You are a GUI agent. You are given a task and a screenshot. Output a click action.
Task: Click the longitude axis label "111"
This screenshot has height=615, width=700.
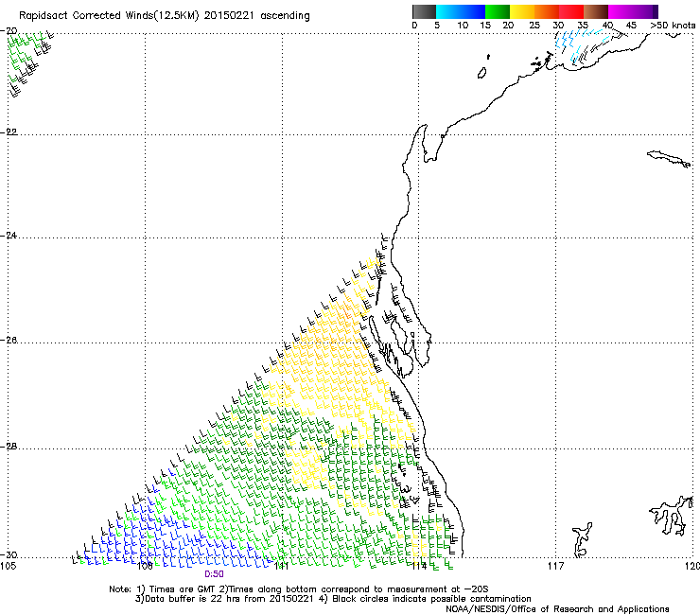click(281, 567)
